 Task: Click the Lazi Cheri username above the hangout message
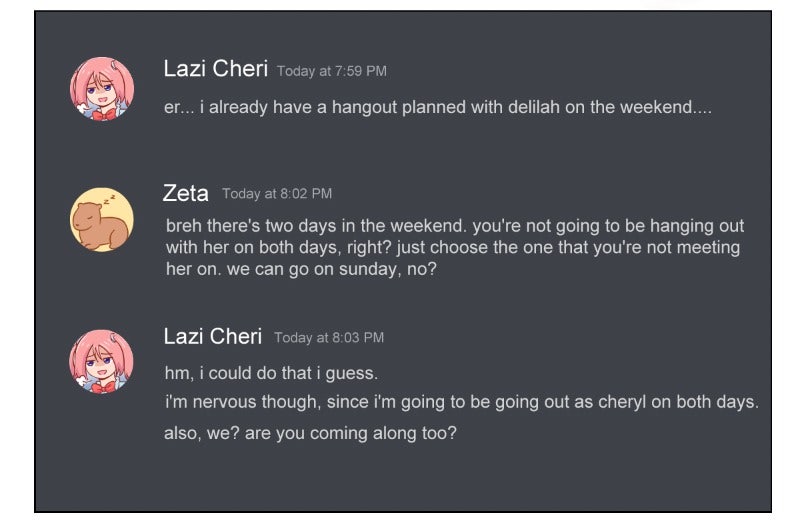(x=215, y=69)
